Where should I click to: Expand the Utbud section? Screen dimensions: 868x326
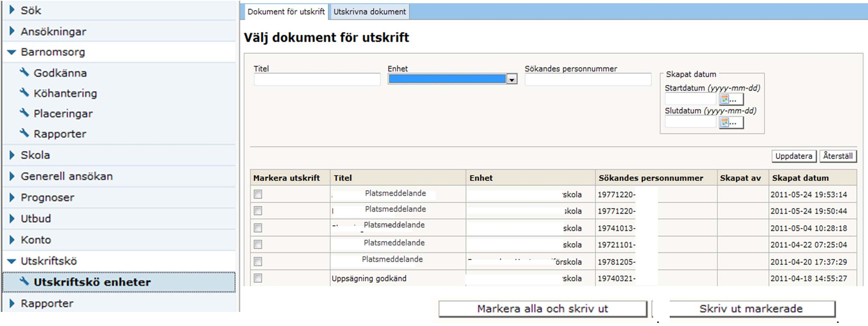12,218
